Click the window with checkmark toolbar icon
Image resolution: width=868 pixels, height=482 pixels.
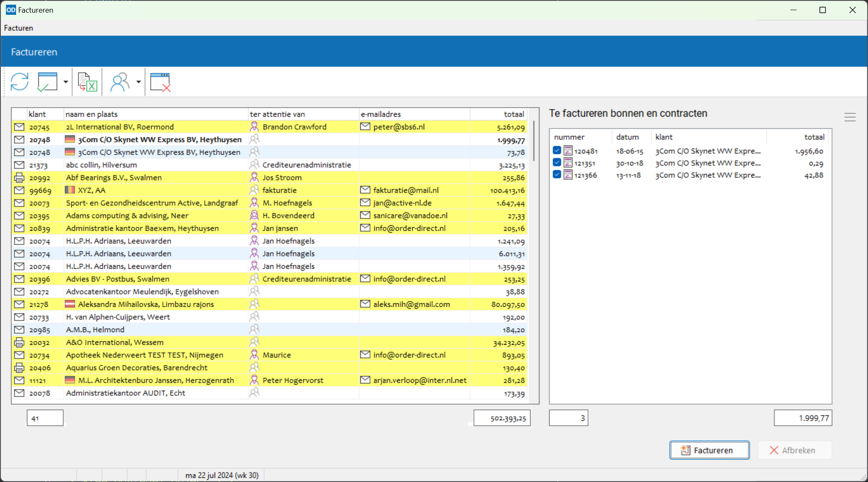point(47,82)
